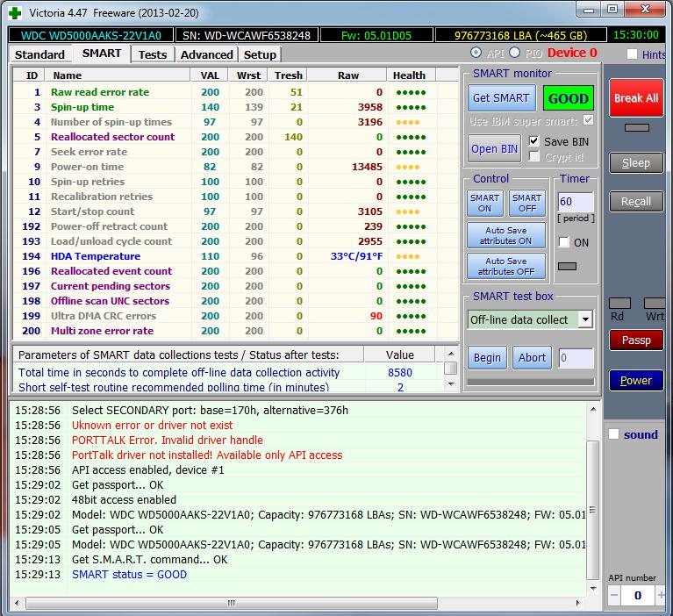Click the log horizontal right arrow
This screenshot has width=673, height=616.
[577, 603]
